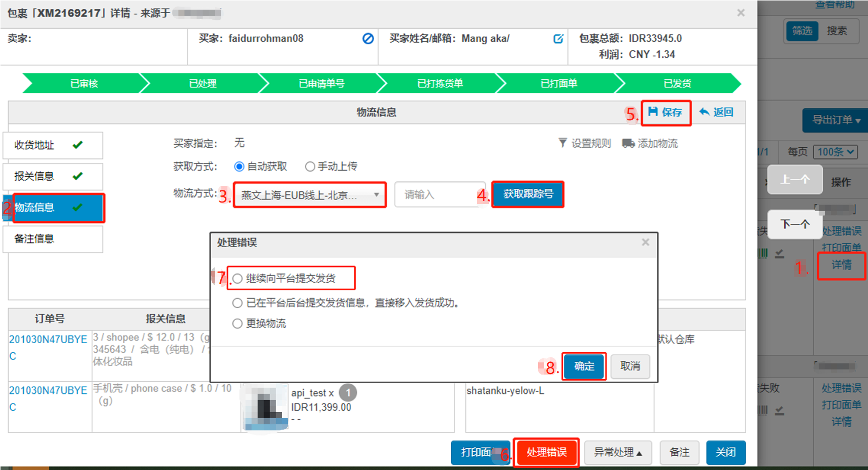Open 设置规则 filter option

point(584,143)
